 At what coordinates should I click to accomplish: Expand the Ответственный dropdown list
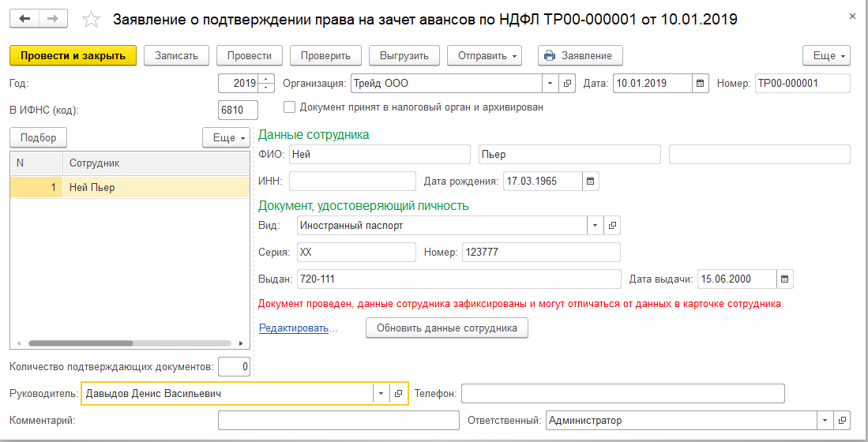pyautogui.click(x=825, y=421)
